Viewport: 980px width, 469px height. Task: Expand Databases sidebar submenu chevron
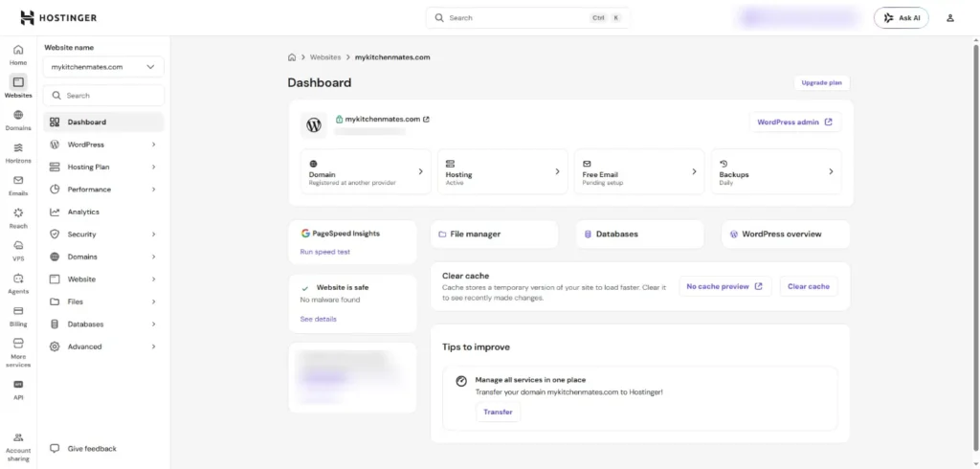tap(154, 324)
